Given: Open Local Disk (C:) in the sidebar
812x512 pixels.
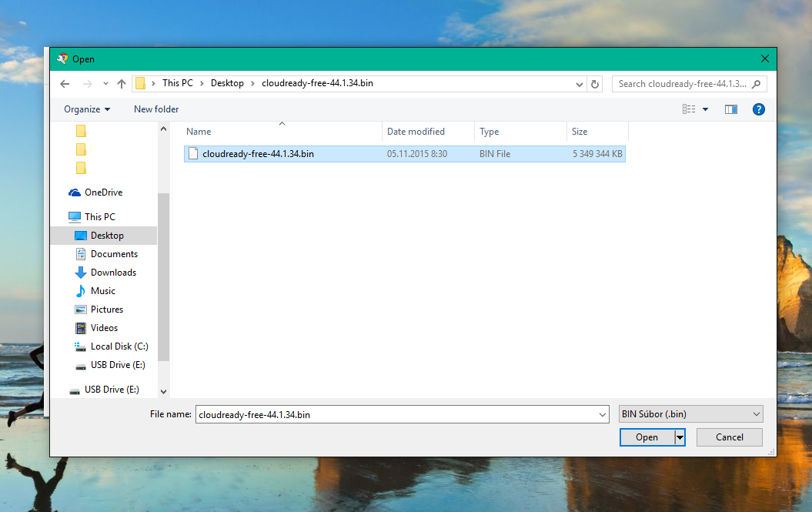Looking at the screenshot, I should 119,346.
